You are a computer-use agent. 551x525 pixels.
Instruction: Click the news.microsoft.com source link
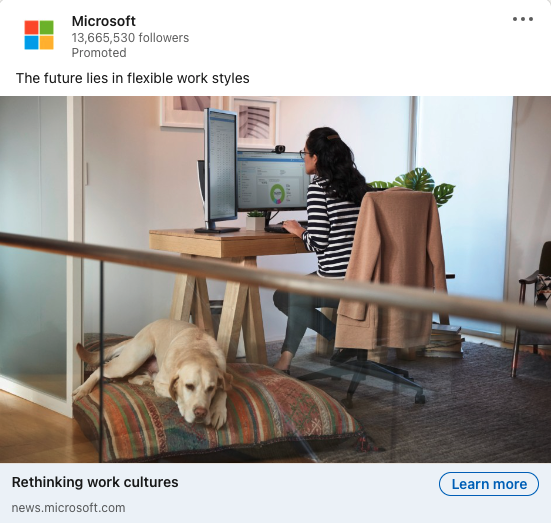tap(68, 508)
